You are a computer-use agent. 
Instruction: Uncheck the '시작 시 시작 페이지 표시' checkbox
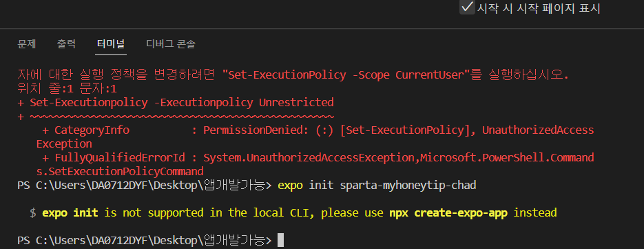click(x=467, y=8)
